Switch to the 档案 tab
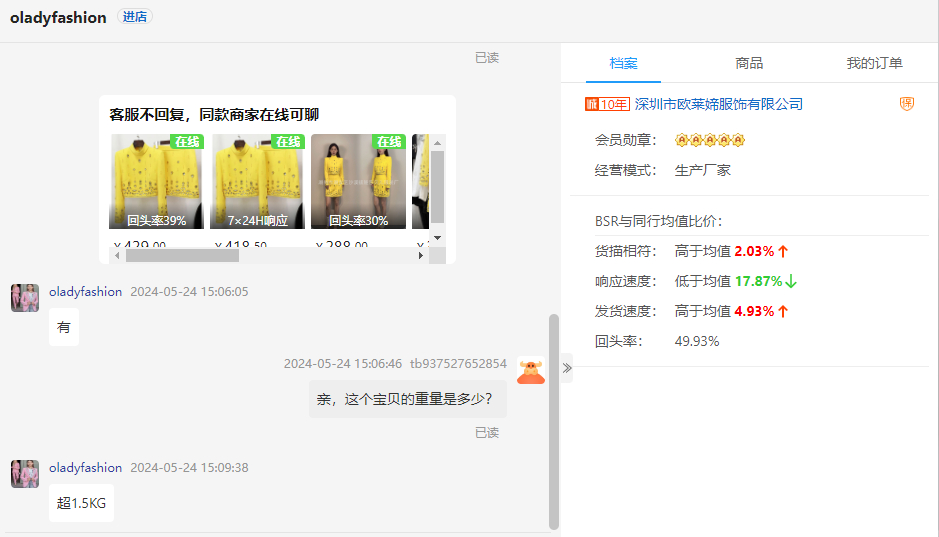The width and height of the screenshot is (939, 537). [623, 63]
